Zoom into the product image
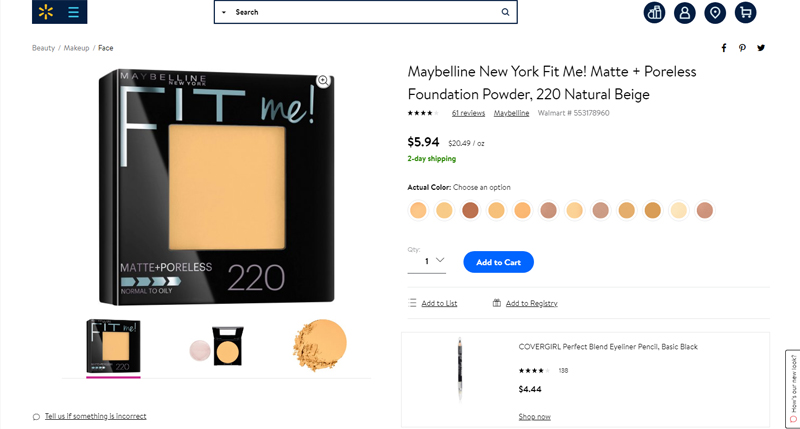This screenshot has height=429, width=800. tap(323, 81)
